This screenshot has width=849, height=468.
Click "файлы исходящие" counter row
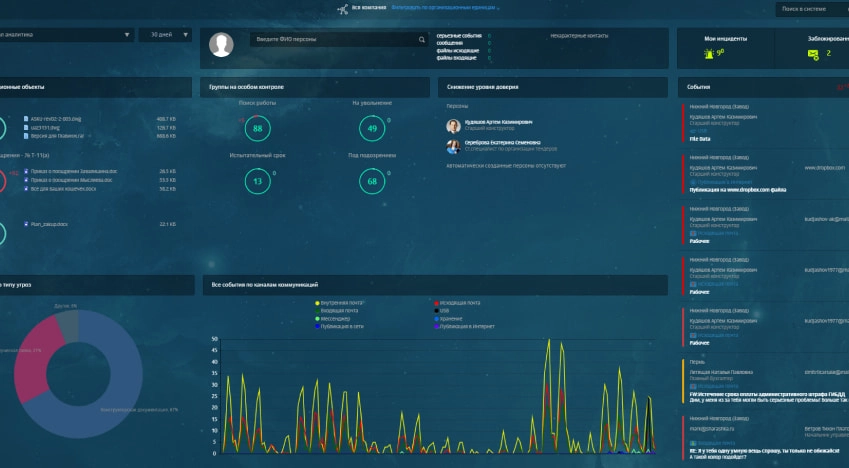pos(464,50)
